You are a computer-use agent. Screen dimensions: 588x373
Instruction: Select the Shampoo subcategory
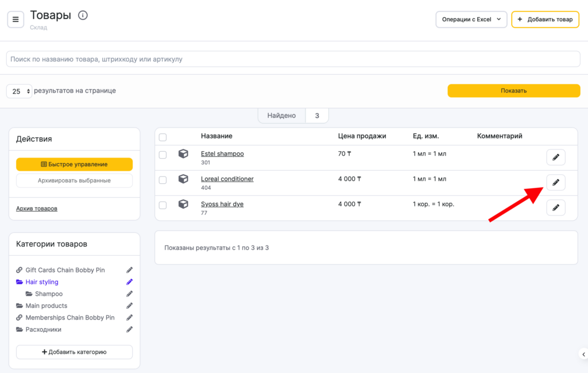pos(49,294)
